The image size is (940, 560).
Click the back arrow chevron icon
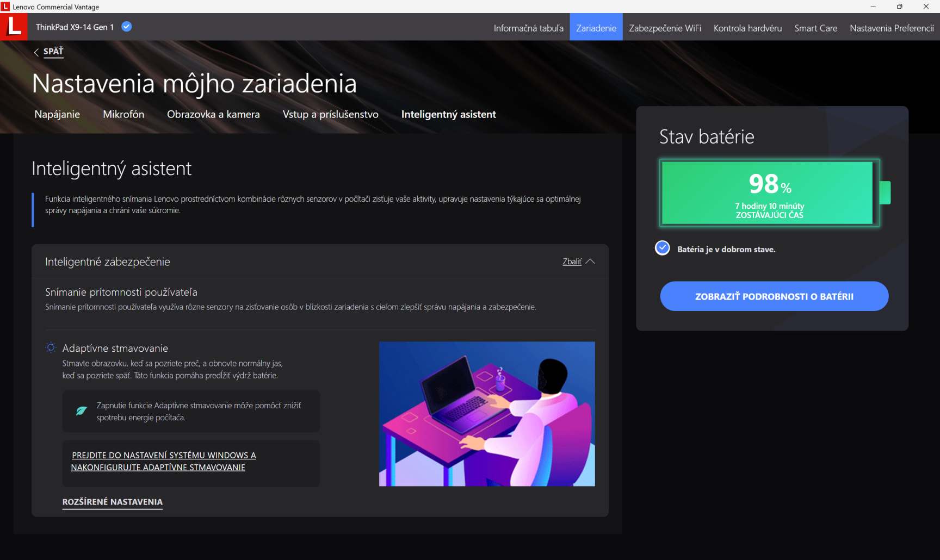(36, 52)
